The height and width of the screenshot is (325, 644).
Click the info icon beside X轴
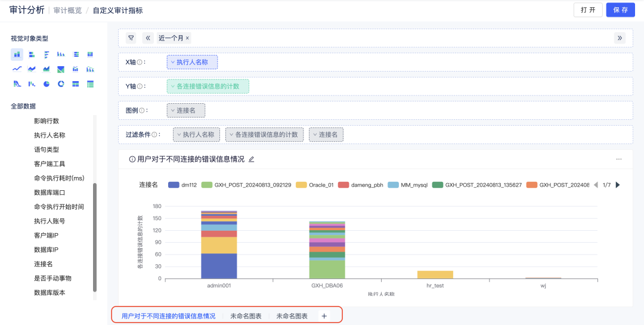point(140,63)
